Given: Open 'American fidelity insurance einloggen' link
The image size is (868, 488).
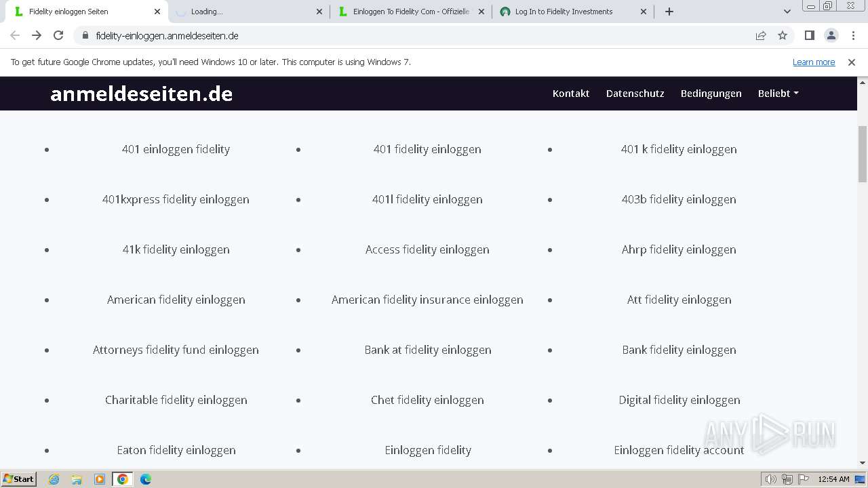Looking at the screenshot, I should coord(427,300).
